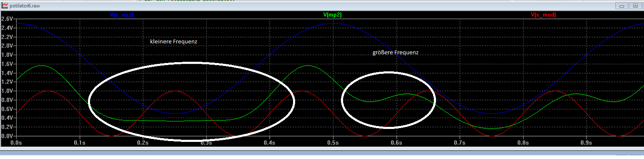Click the blue trace peak near 0.5s
Screen dimensions: 644x159
coord(333,23)
